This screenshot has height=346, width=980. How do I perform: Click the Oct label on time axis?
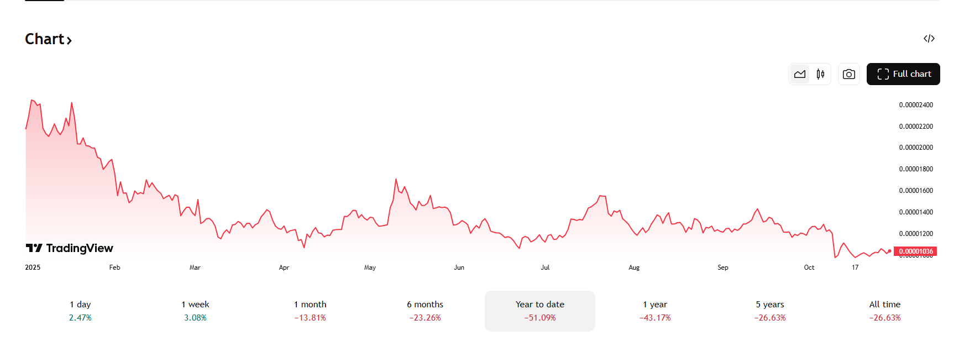click(809, 268)
